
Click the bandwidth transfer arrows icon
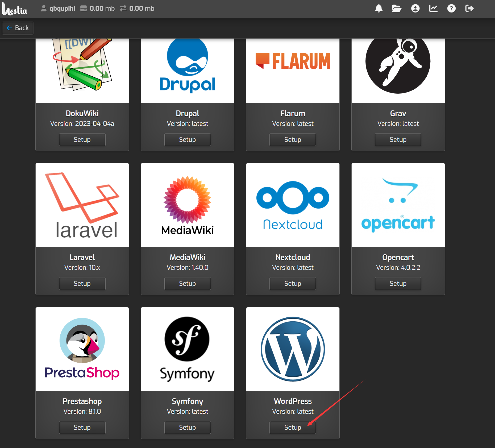(123, 9)
